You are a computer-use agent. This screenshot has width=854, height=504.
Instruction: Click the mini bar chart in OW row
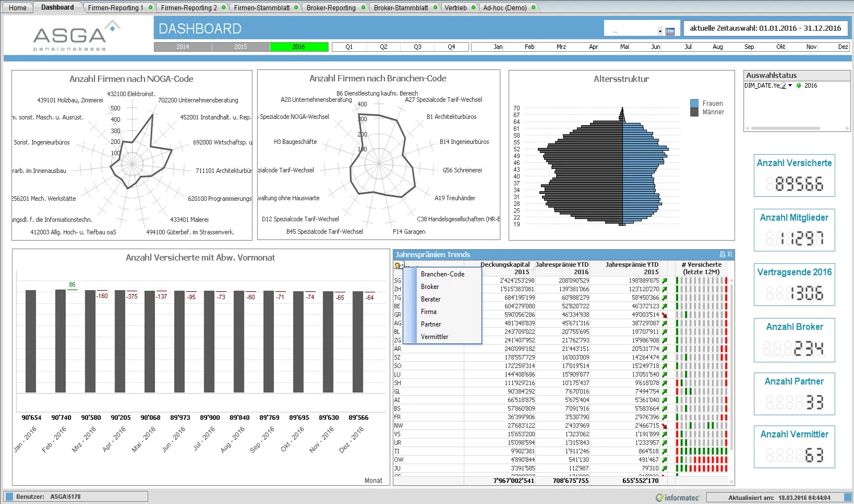[702, 460]
